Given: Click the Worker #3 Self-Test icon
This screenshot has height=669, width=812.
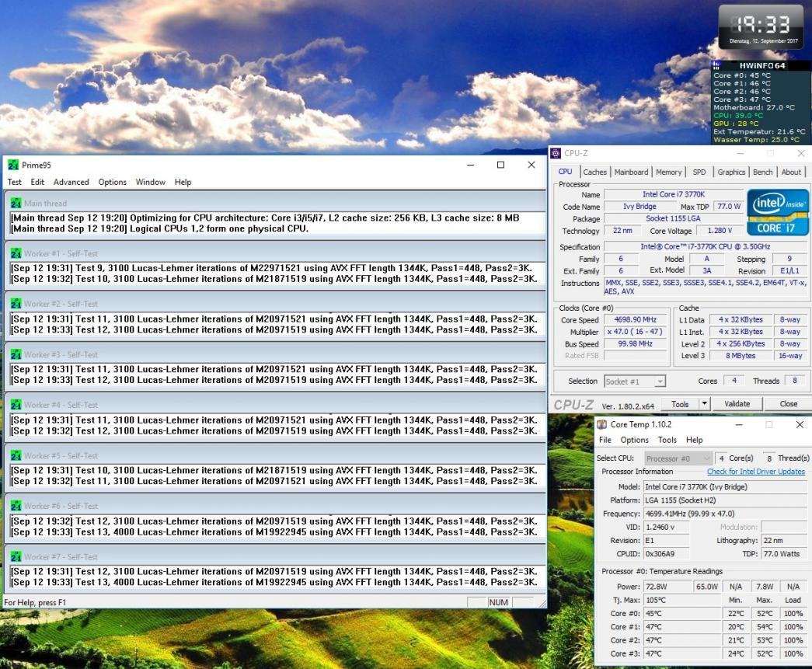Looking at the screenshot, I should point(16,354).
